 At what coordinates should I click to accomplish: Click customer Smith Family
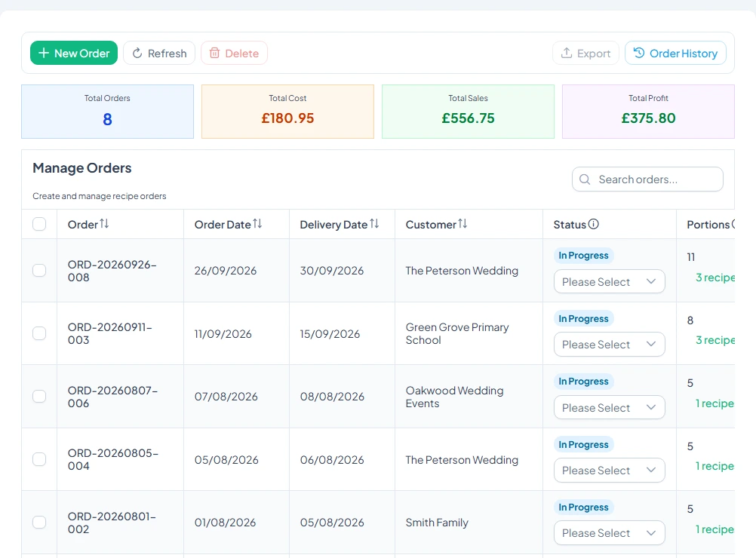[x=437, y=523]
